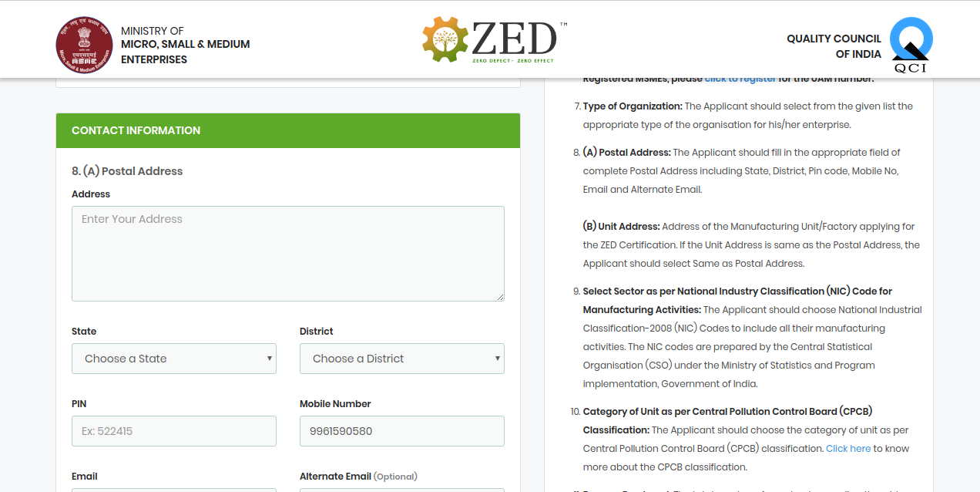Click the Email input field

[x=173, y=490]
